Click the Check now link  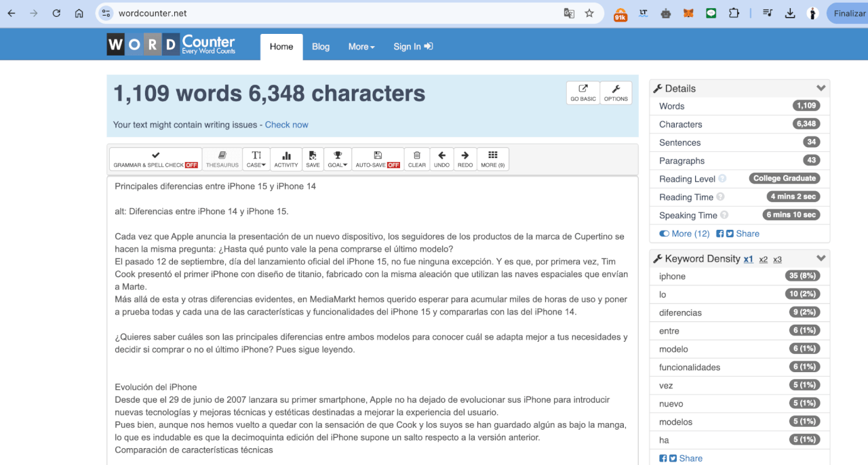(286, 125)
